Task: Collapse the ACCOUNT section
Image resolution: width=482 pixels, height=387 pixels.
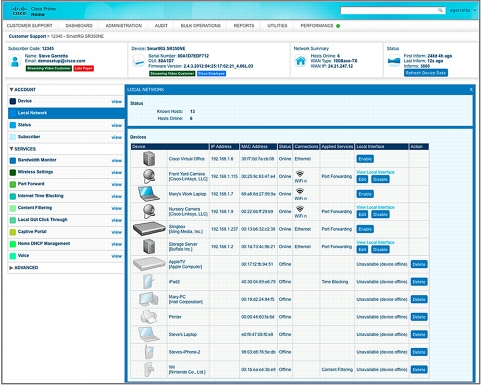Action: point(12,90)
